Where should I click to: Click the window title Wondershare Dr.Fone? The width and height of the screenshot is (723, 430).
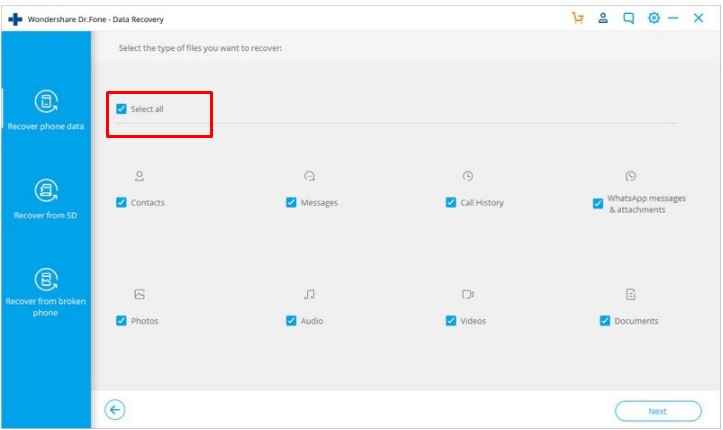95,19
